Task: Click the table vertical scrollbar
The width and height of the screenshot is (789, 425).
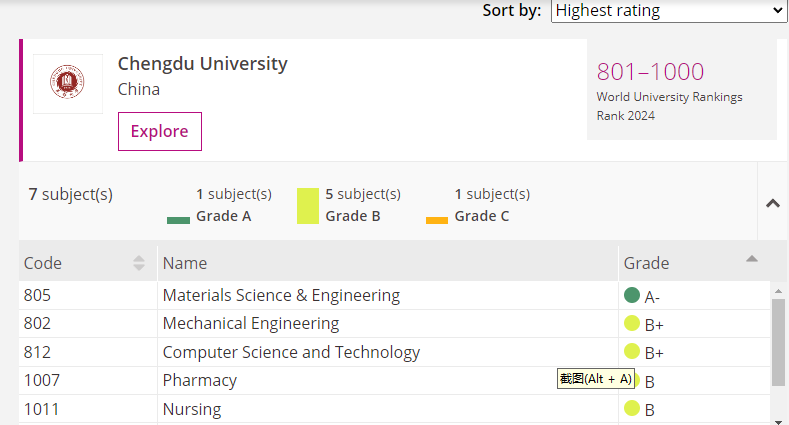Action: pyautogui.click(x=779, y=341)
